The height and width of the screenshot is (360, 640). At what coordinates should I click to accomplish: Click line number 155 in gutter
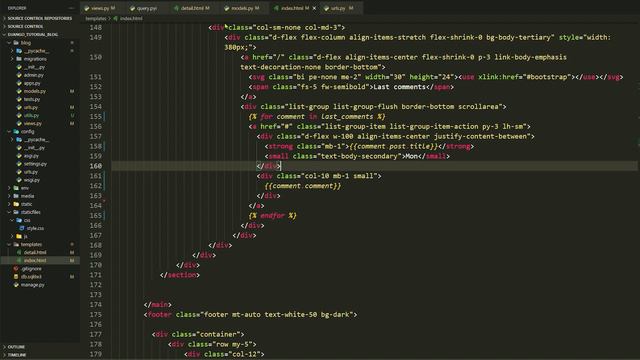(x=96, y=117)
